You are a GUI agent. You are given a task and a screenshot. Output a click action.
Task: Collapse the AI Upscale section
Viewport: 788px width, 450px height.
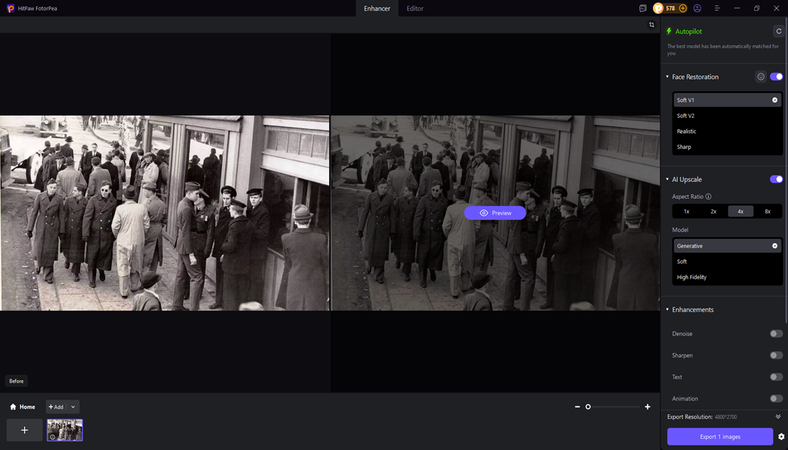pyautogui.click(x=667, y=179)
